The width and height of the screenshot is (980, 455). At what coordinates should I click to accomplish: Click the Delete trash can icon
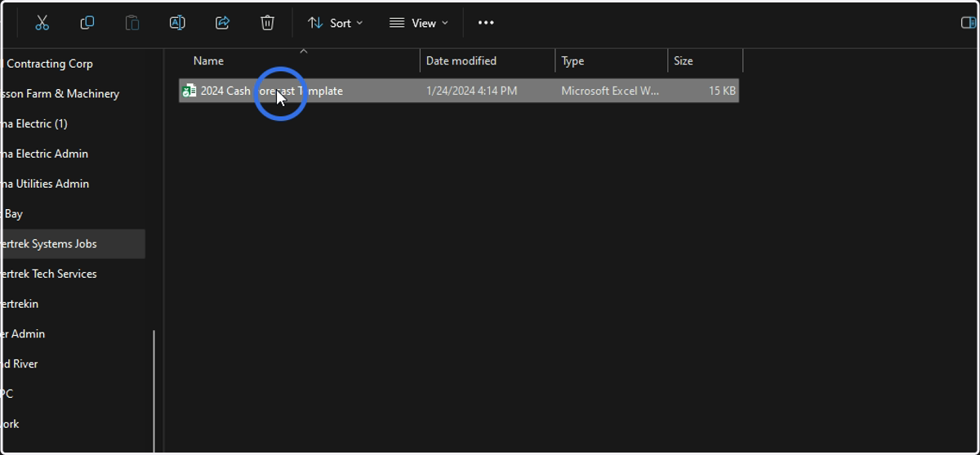267,23
